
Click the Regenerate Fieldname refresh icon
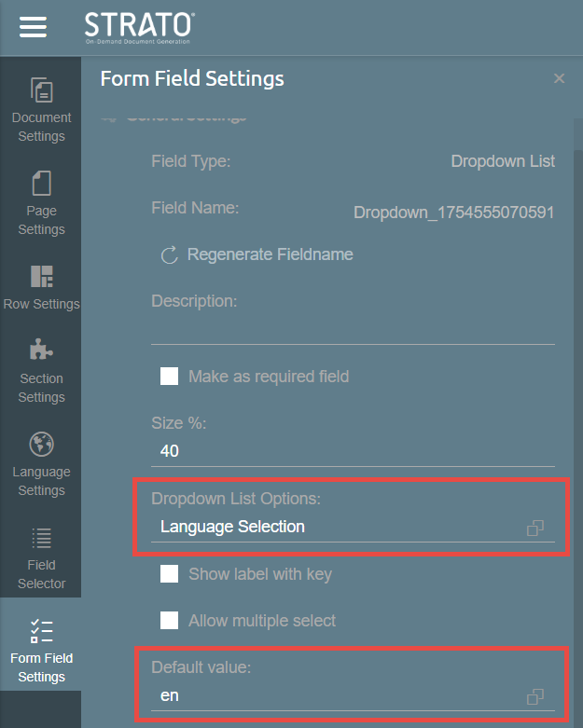169,254
